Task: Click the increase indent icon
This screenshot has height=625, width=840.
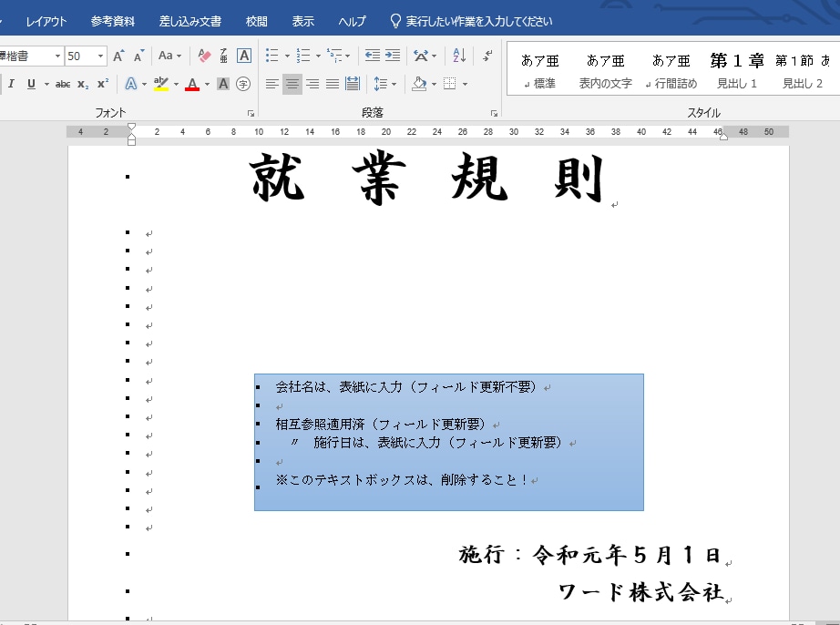Action: pyautogui.click(x=393, y=56)
